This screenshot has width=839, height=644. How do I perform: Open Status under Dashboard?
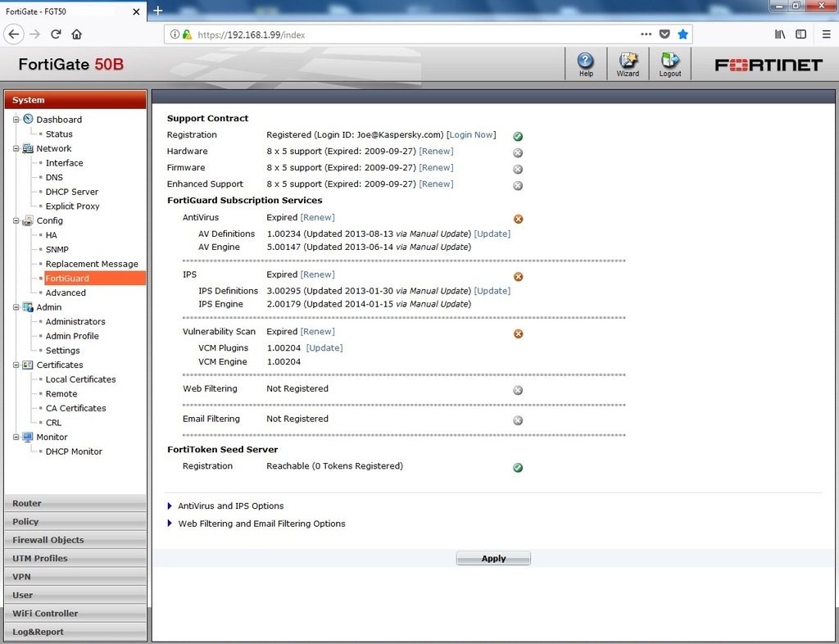click(59, 134)
